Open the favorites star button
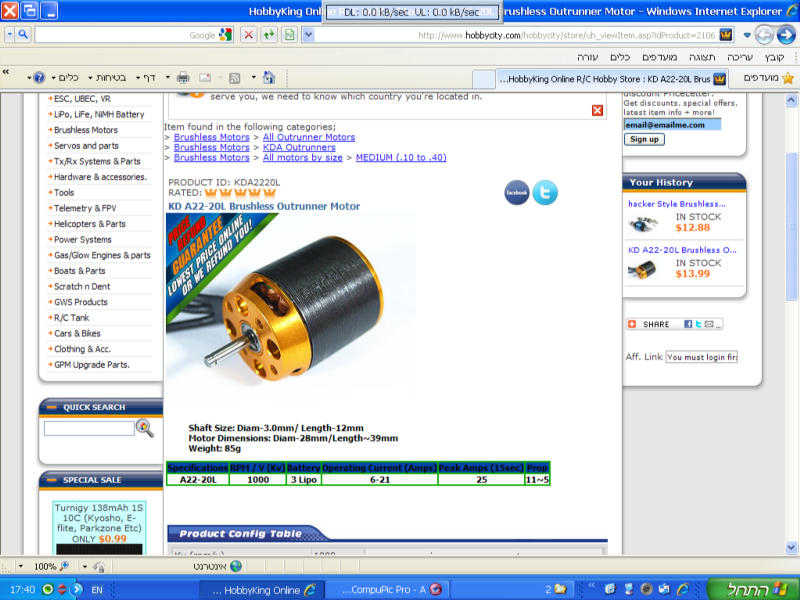 (x=788, y=78)
